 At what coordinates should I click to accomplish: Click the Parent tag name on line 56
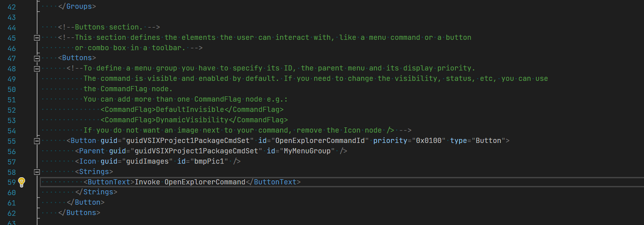tap(92, 151)
